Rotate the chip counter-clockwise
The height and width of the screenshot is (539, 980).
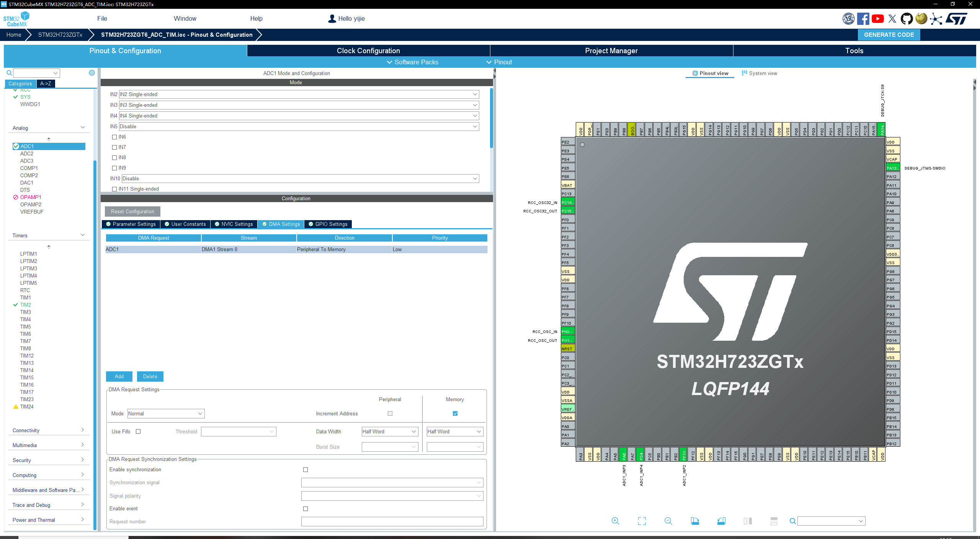pos(721,521)
